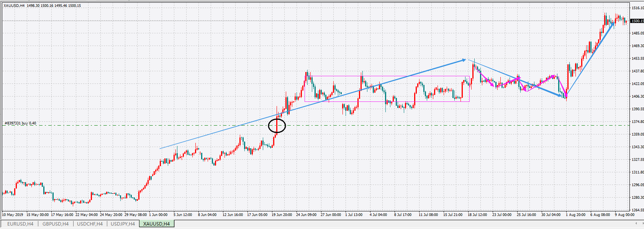Click the 18 Jul 12:00 time axis label
This screenshot has height=229, width=644.
click(x=477, y=215)
